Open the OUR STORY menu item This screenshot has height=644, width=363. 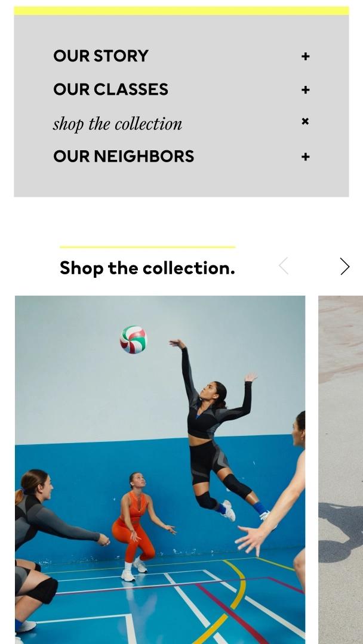[x=101, y=56]
